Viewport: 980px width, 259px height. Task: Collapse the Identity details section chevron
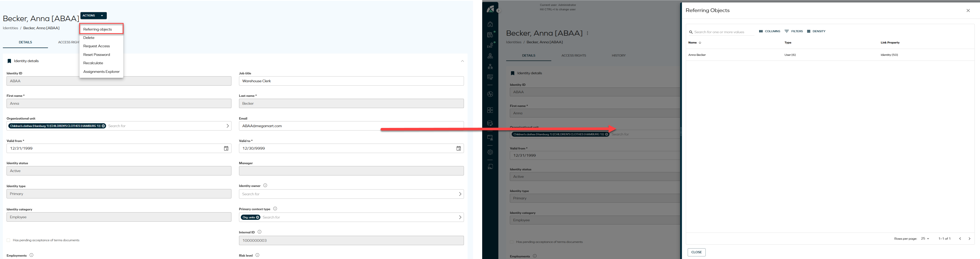coord(462,61)
